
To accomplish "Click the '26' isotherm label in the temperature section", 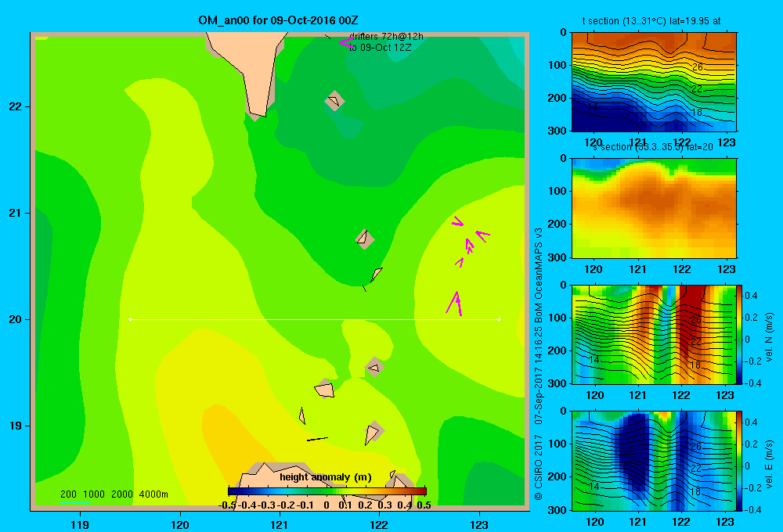I will point(698,66).
